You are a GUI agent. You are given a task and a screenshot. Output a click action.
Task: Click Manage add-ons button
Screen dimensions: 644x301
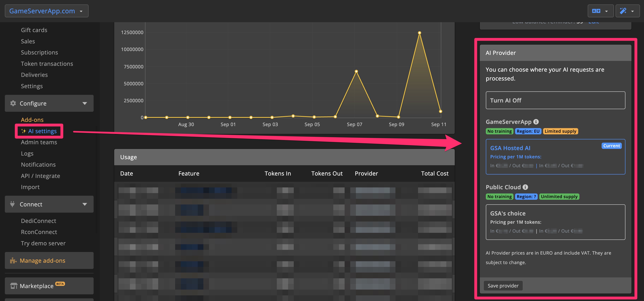(49, 260)
